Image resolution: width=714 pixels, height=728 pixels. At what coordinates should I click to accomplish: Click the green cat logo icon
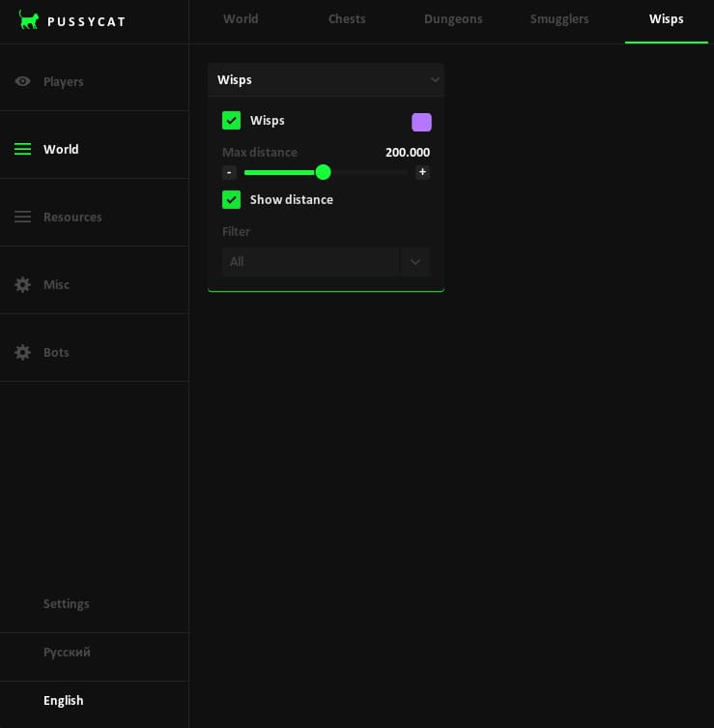pos(29,20)
